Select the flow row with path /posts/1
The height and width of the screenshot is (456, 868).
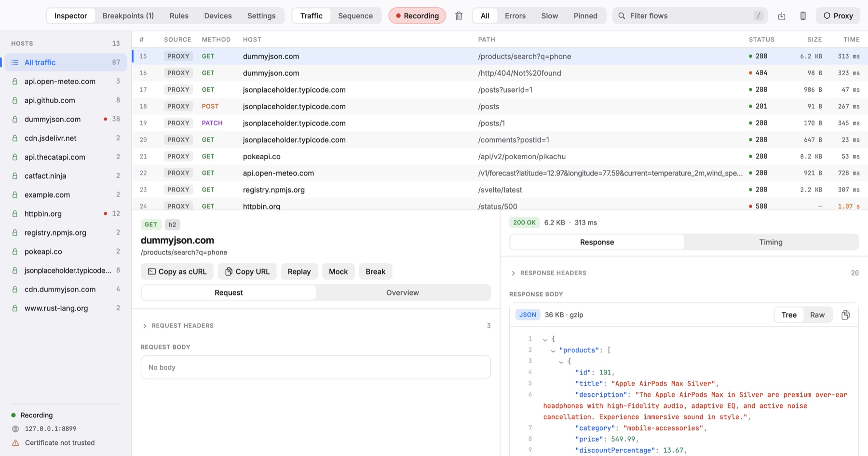coord(500,123)
